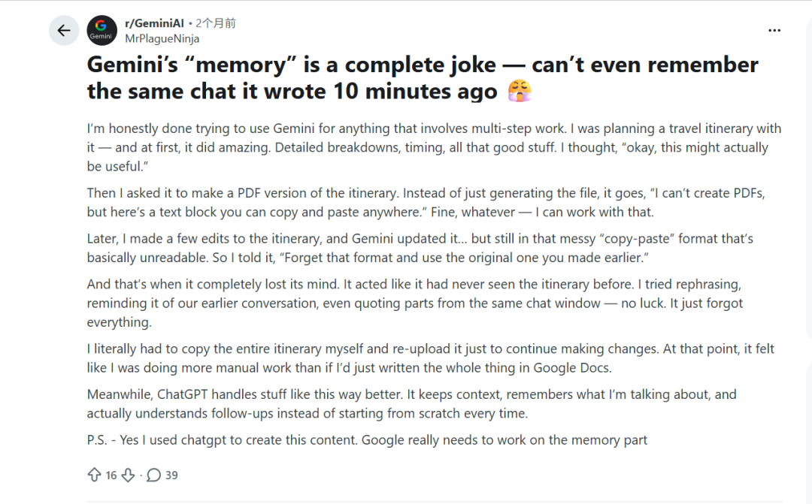
Task: Open the three-dot post options menu
Action: point(774,31)
